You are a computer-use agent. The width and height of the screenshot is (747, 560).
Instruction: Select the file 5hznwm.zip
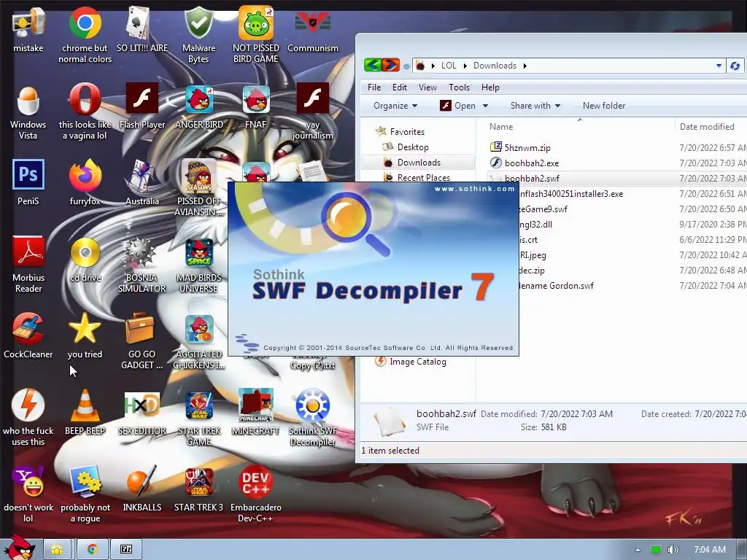(527, 147)
